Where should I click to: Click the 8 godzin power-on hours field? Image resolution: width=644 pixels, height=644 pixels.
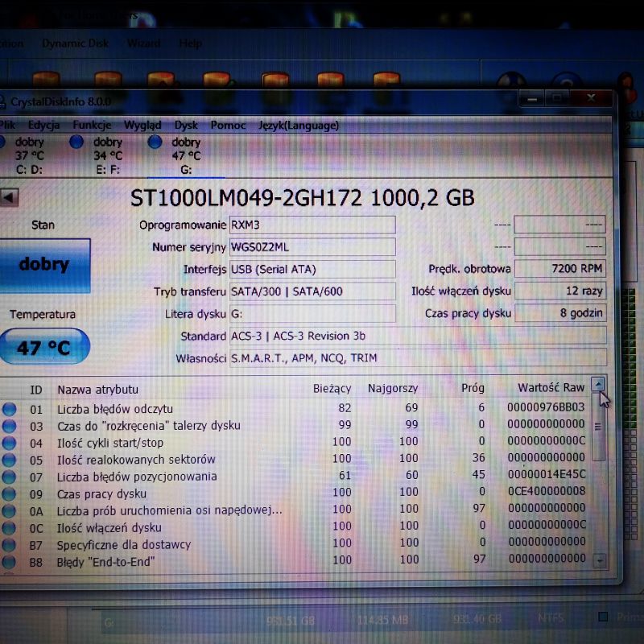pyautogui.click(x=560, y=313)
